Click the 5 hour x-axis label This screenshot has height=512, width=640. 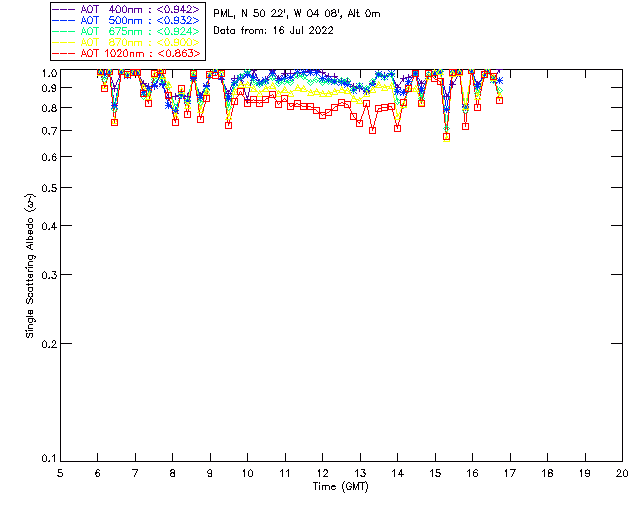[x=60, y=473]
